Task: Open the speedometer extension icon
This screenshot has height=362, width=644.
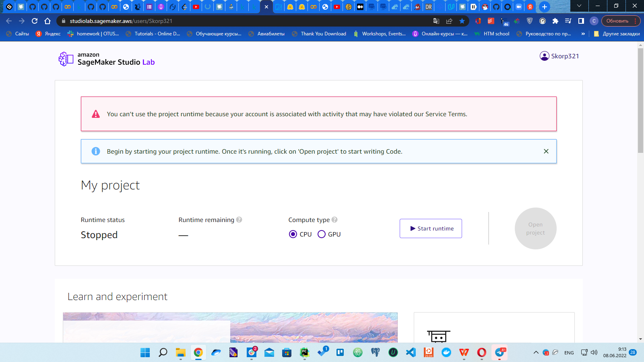Action: 543,21
